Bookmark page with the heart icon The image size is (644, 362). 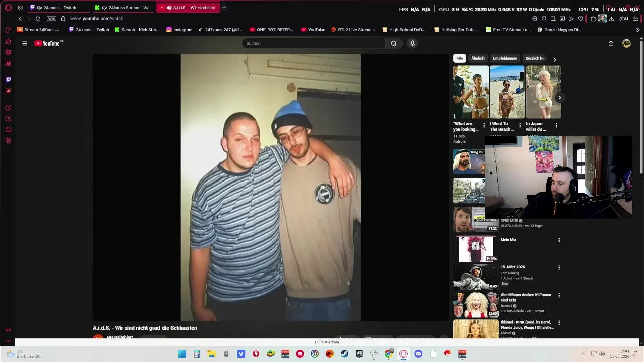click(x=580, y=19)
